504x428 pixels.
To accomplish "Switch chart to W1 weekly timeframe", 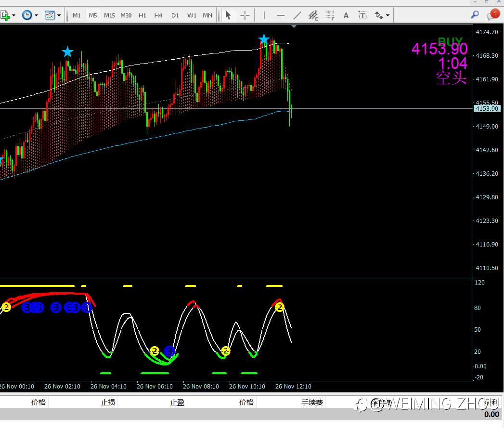I will click(x=192, y=15).
